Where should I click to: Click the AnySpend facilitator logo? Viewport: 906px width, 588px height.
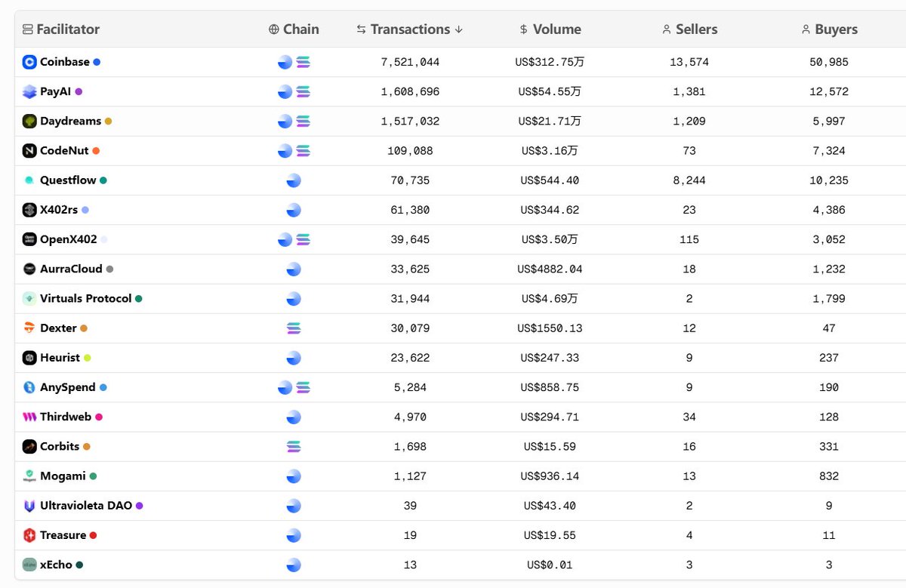click(29, 387)
